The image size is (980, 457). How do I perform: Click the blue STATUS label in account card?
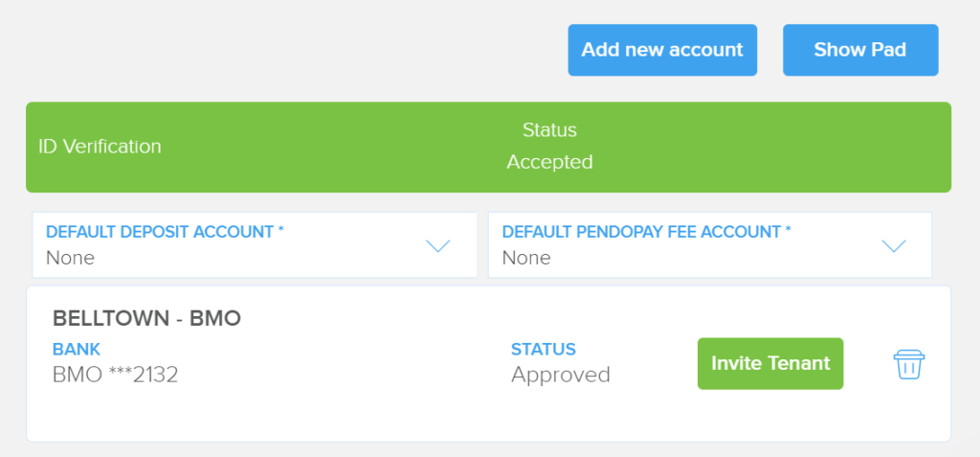point(544,350)
